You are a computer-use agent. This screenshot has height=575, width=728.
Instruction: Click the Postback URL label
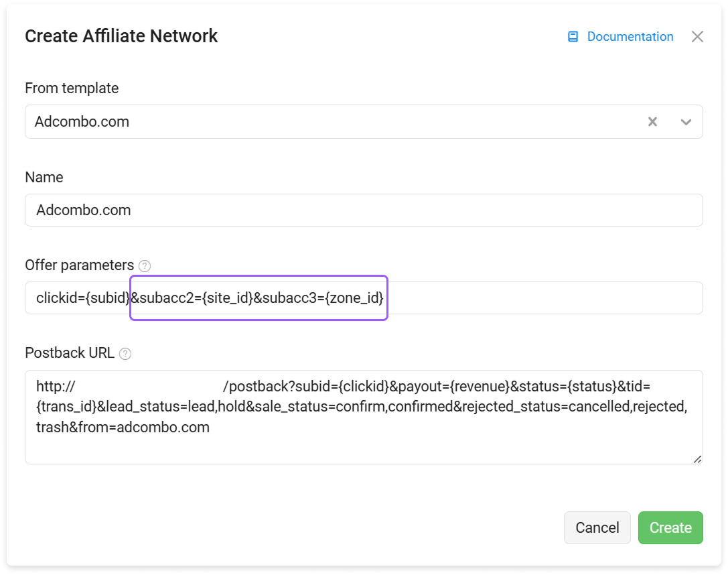click(x=70, y=353)
